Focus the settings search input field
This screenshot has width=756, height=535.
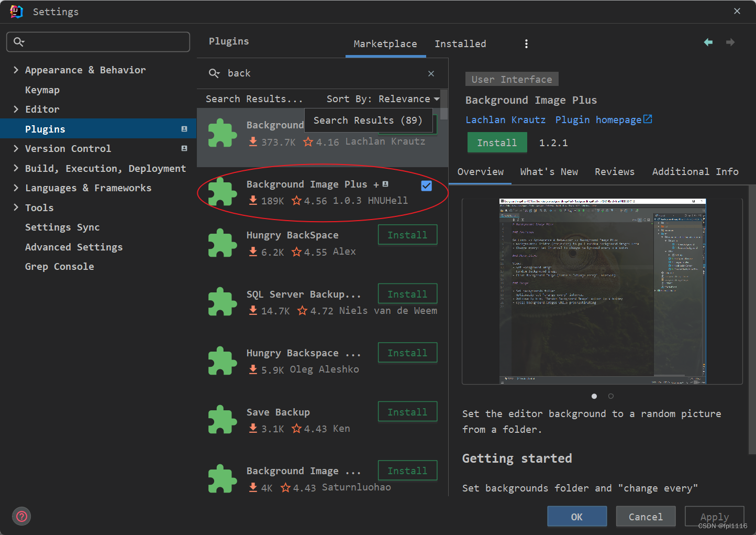pyautogui.click(x=98, y=42)
